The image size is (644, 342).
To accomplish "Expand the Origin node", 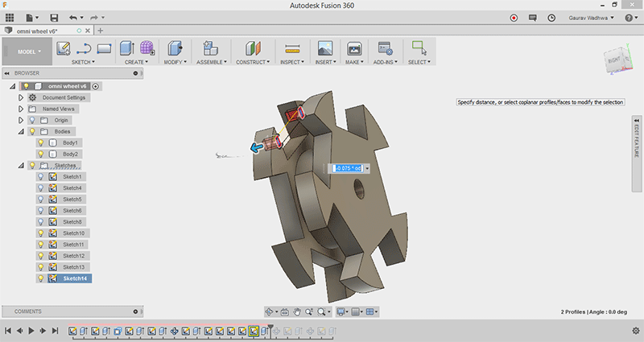I will (21, 120).
